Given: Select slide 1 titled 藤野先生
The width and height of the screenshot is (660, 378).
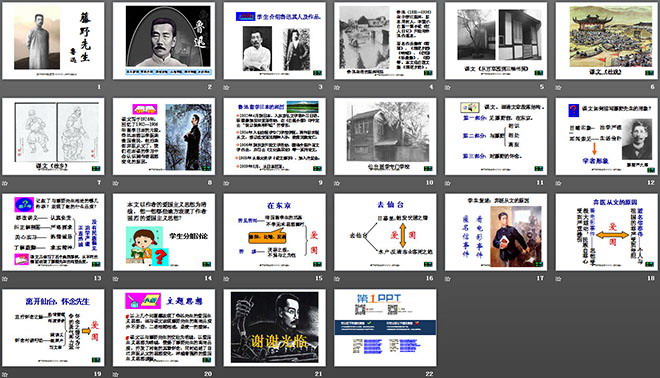Looking at the screenshot, I should [x=53, y=40].
